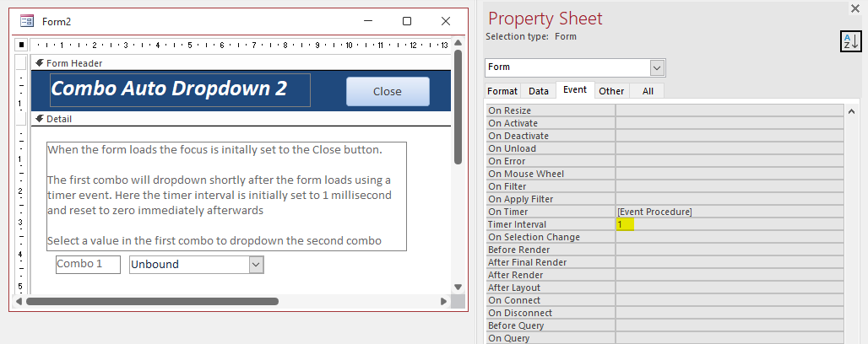Click the On Disconnect property row
868x344 pixels.
click(x=665, y=313)
